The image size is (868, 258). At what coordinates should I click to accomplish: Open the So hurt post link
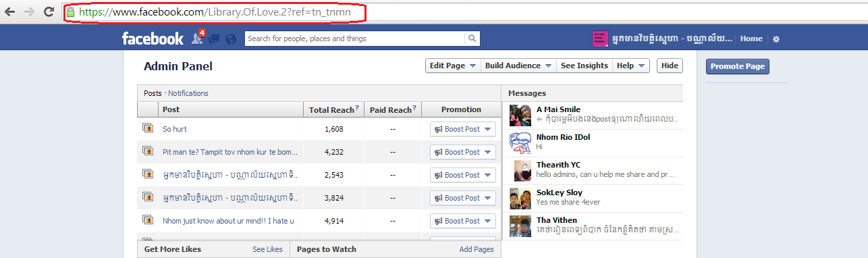(x=175, y=129)
